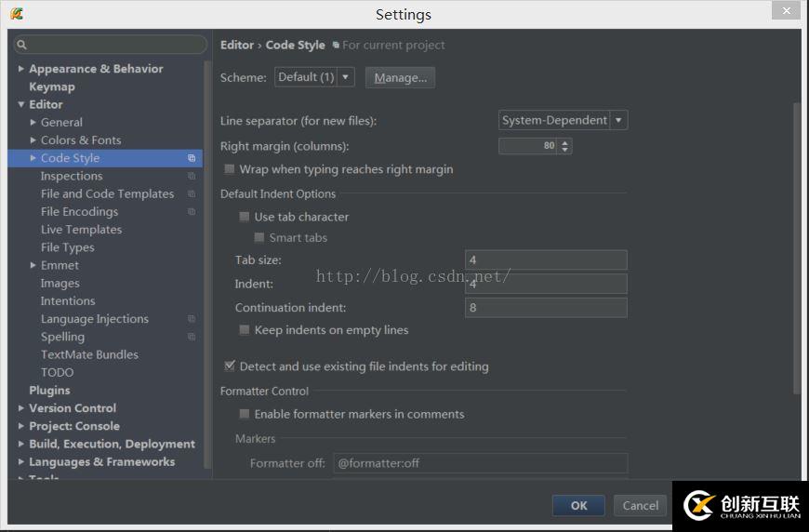Screen dimensions: 809x532
Task: Open TextMate Bundles settings
Action: (x=90, y=354)
